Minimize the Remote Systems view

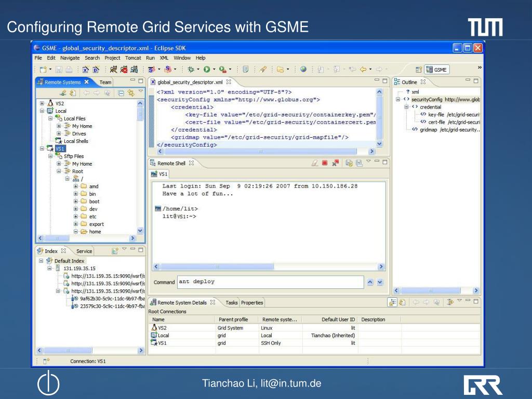point(132,81)
